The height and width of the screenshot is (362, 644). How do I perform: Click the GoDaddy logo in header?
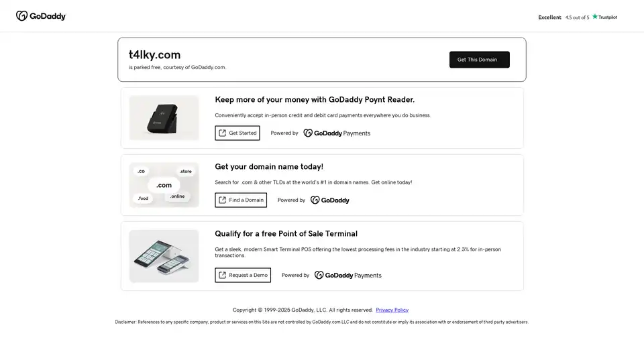[41, 16]
